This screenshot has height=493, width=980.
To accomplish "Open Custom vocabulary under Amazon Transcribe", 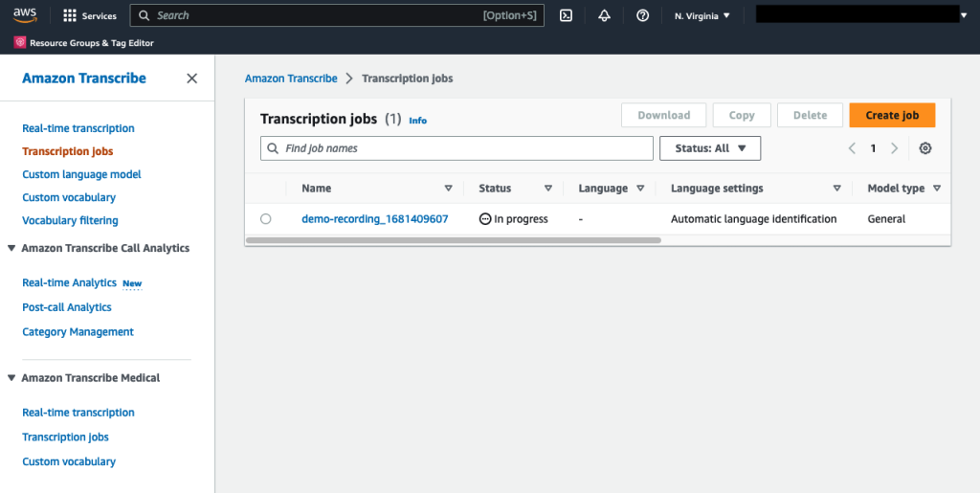I will 69,197.
